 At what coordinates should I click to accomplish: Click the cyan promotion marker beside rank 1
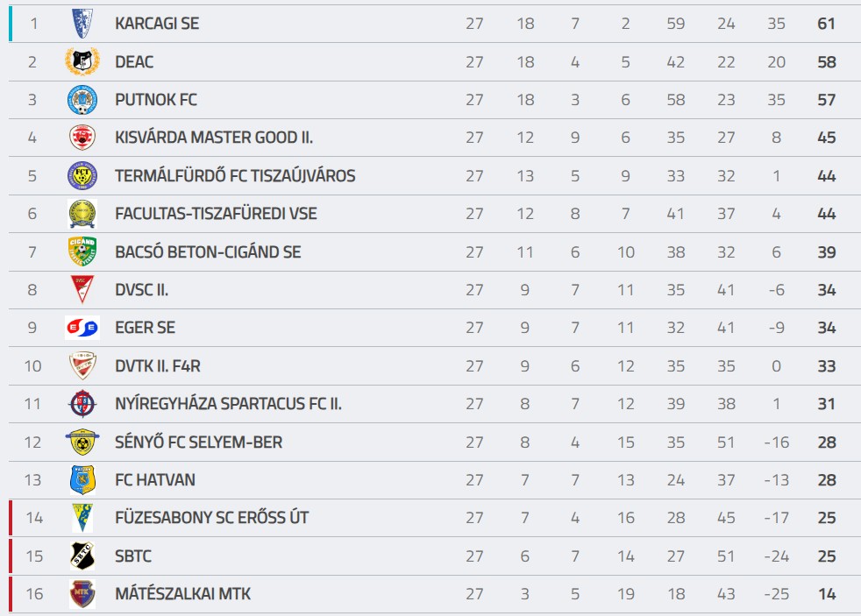point(11,24)
